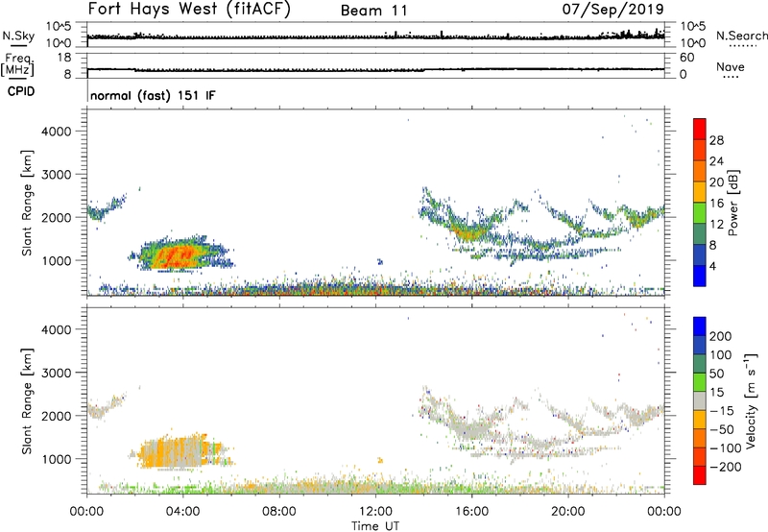
Task: Select the "Freq. [MHz]" axis label
Action: (19, 65)
